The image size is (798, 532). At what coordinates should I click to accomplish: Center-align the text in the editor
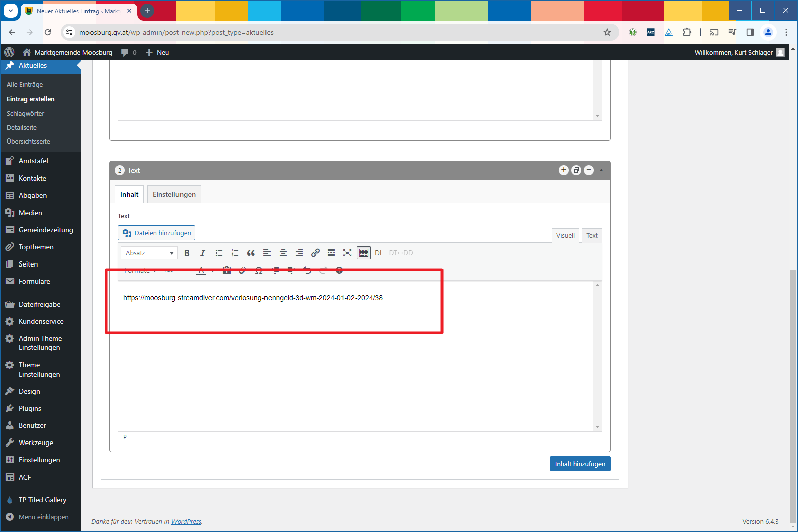pyautogui.click(x=283, y=253)
